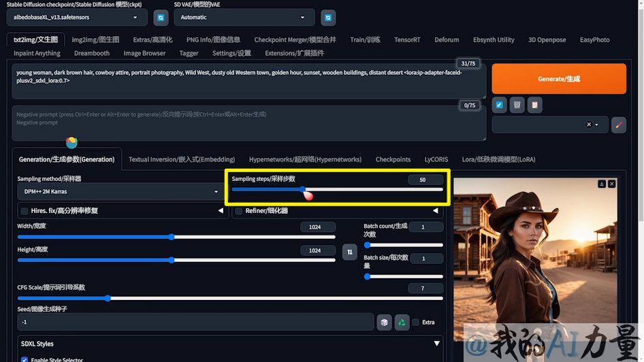Switch to the img2img tab
Screen dimensions: 644x362
coord(95,40)
